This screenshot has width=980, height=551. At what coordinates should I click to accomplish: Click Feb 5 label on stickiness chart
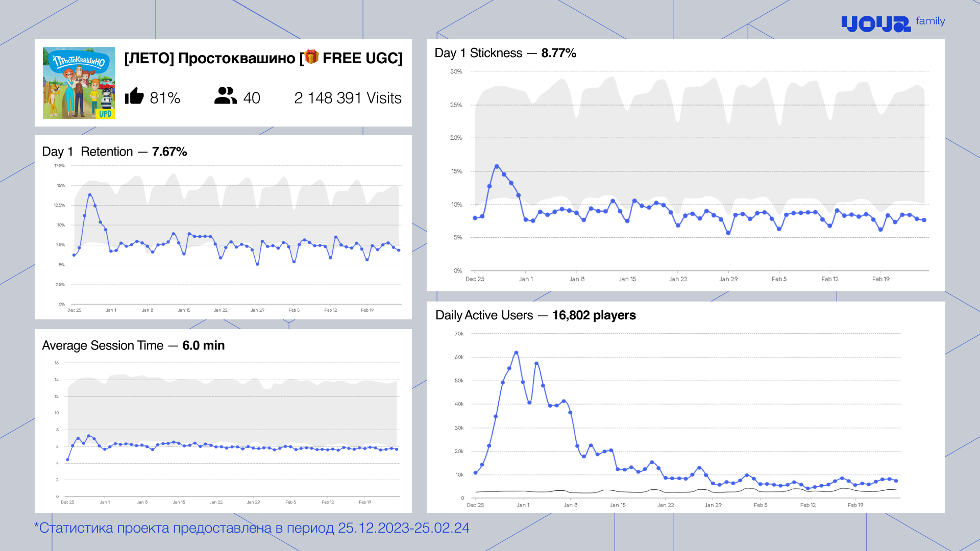(x=779, y=279)
